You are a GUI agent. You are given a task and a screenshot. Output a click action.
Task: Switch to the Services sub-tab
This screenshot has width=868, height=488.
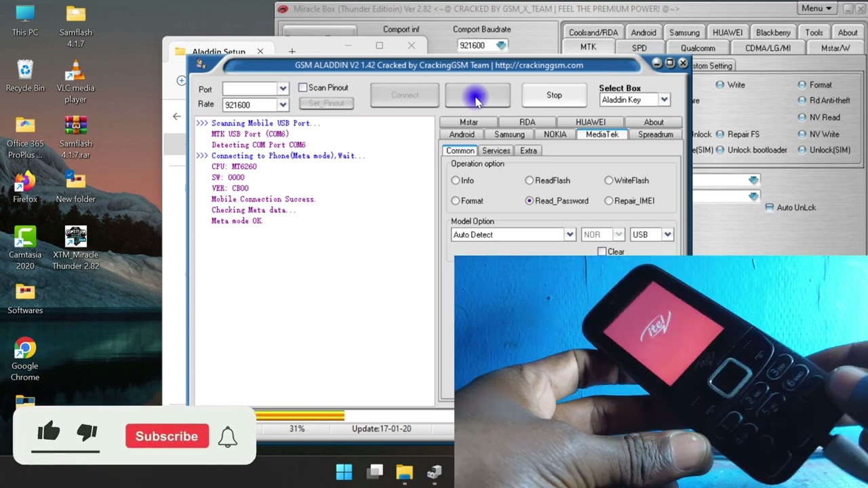pos(496,150)
